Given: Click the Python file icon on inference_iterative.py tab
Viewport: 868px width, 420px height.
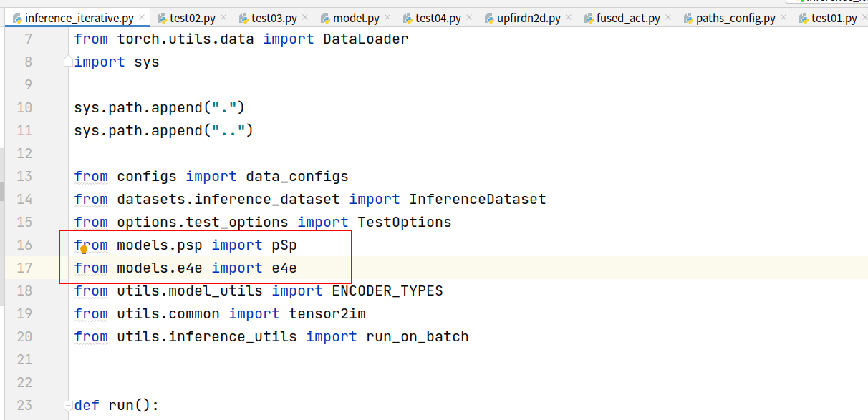Looking at the screenshot, I should tap(17, 18).
